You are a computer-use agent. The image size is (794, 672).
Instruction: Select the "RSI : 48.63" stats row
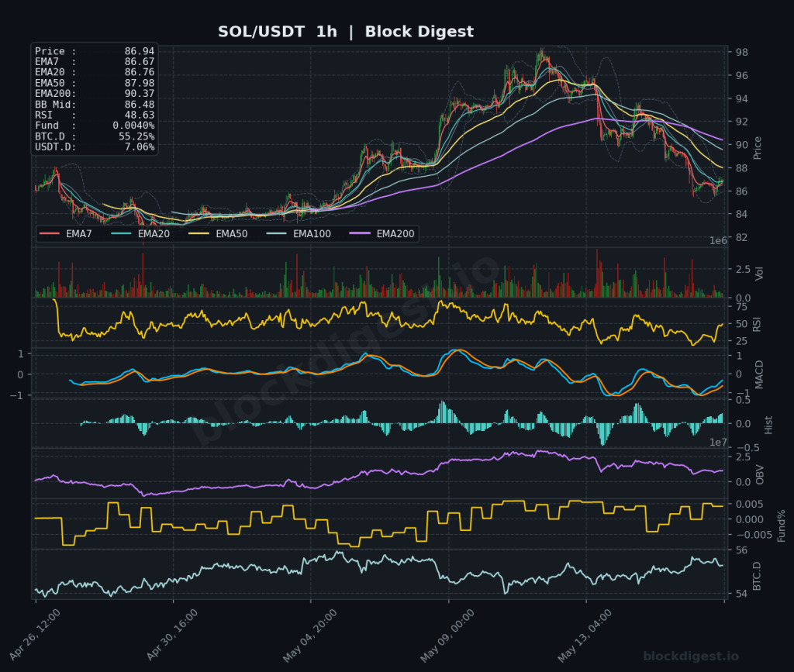pyautogui.click(x=95, y=115)
